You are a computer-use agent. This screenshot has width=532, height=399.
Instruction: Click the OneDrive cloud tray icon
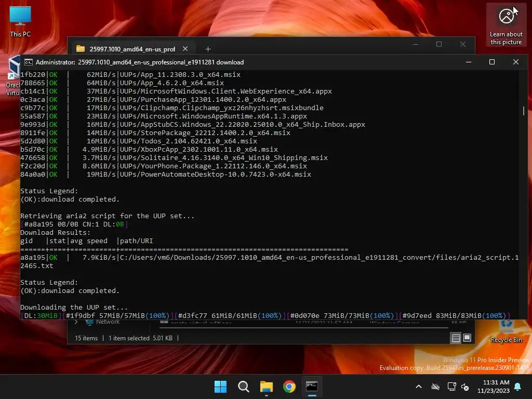point(435,387)
